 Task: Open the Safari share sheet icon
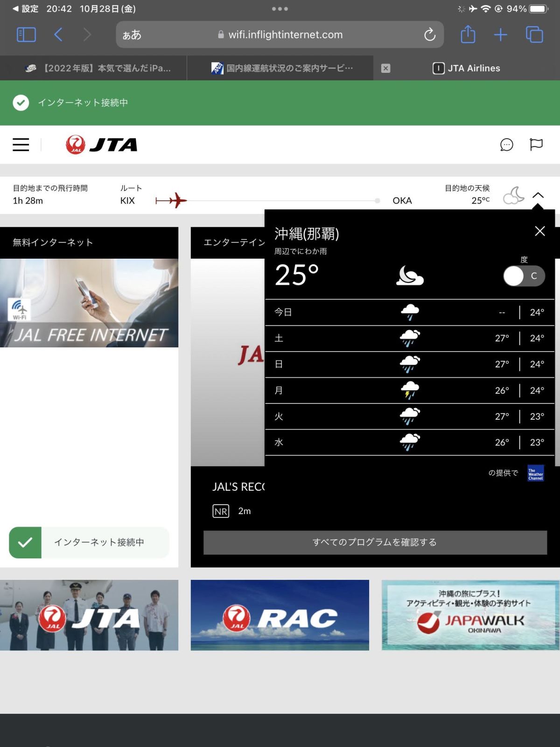tap(468, 34)
